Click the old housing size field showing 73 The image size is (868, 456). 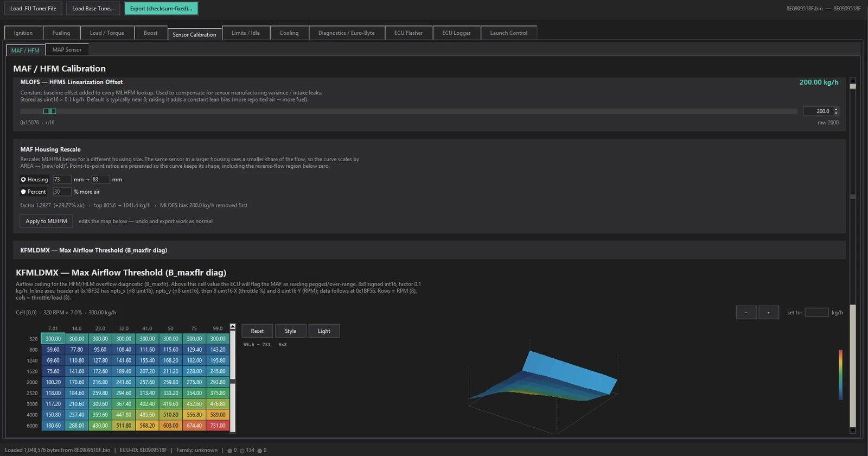click(x=62, y=180)
